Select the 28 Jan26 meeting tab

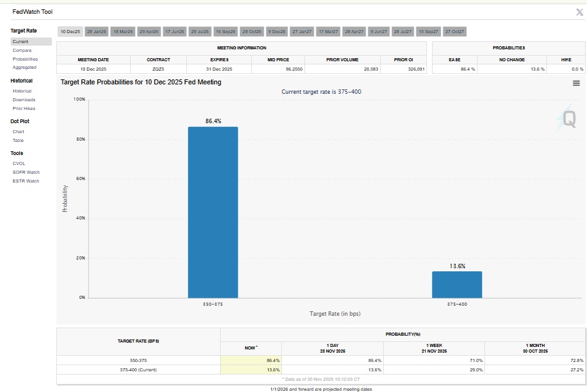tap(96, 31)
